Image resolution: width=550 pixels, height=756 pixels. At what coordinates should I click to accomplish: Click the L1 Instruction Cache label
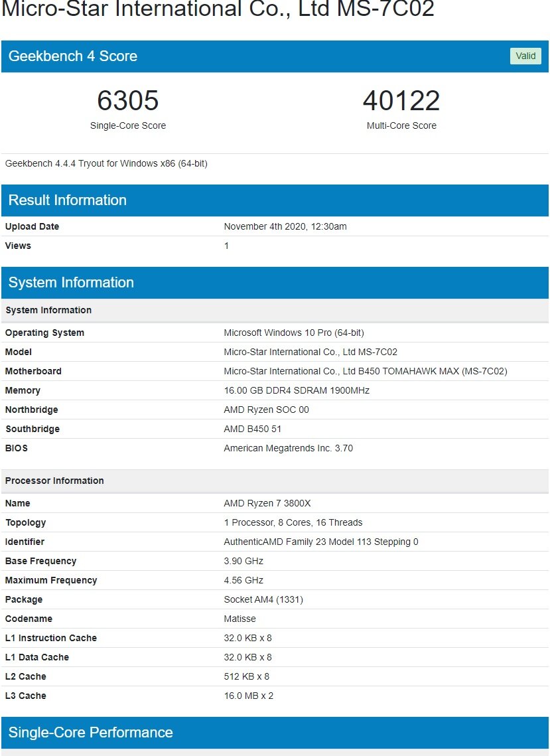[50, 639]
